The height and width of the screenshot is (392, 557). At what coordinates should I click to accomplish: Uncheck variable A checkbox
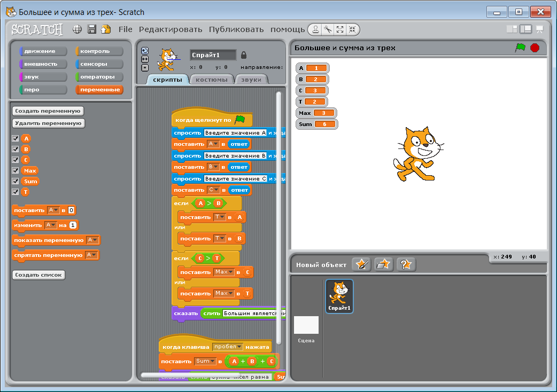coord(16,138)
